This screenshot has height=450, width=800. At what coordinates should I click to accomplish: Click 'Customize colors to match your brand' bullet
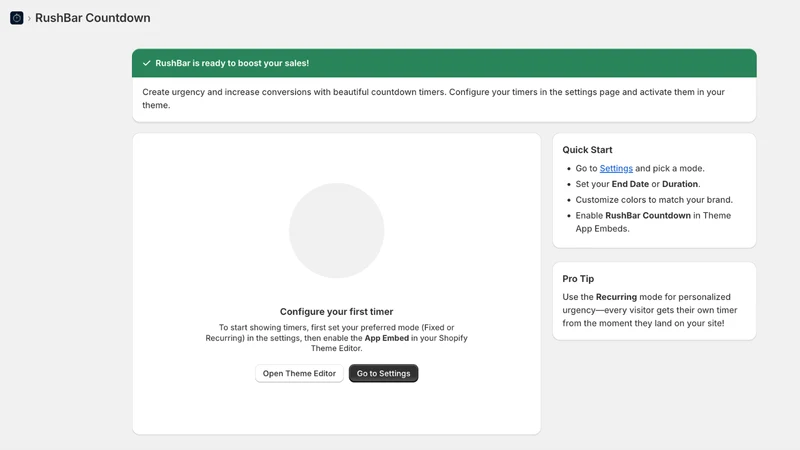click(x=654, y=200)
